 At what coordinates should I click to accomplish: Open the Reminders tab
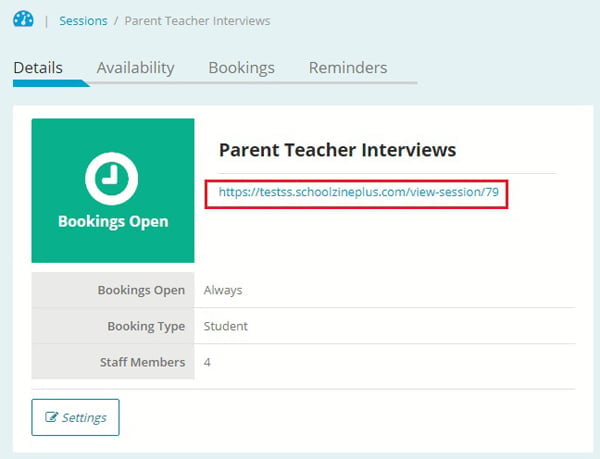pos(348,68)
